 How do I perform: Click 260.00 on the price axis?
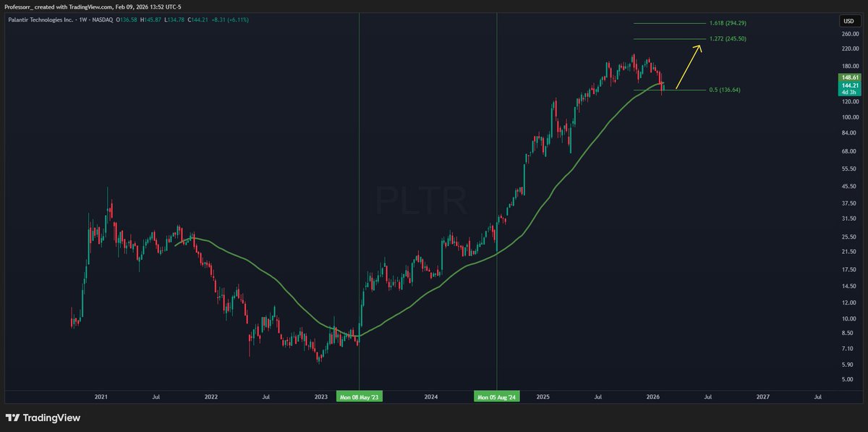coord(850,34)
